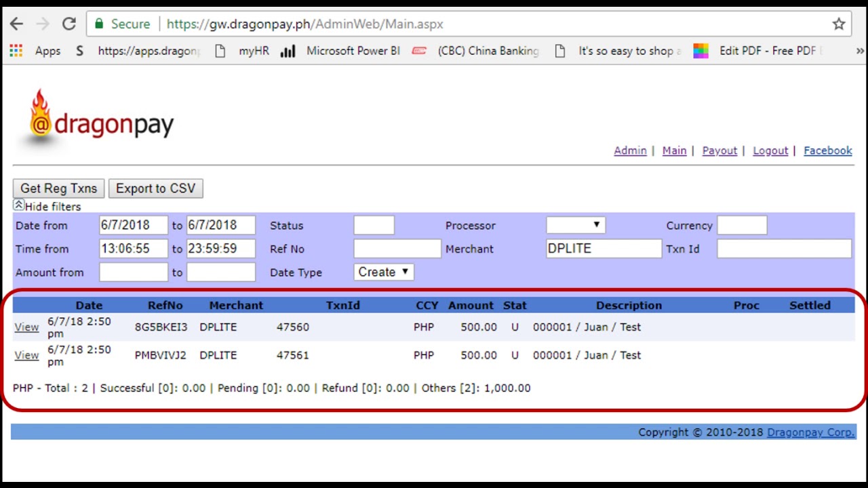
Task: View transaction with RefNo PMBVIVJ2
Action: [26, 355]
